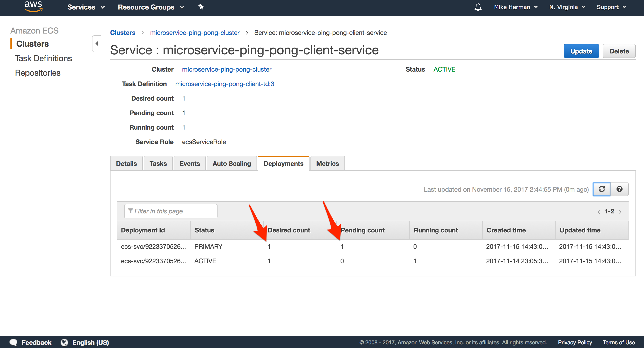
Task: Click the Feedback speech bubble icon
Action: [14, 342]
